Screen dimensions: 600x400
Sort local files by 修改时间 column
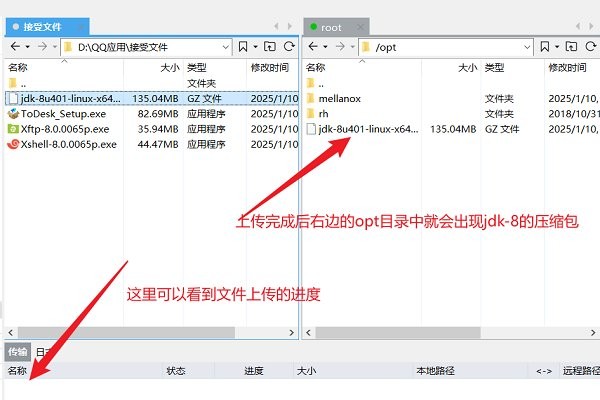pos(272,68)
